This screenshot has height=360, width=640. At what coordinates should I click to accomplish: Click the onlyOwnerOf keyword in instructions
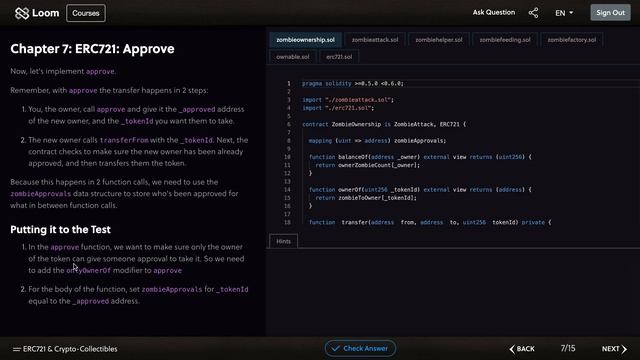pyautogui.click(x=89, y=270)
